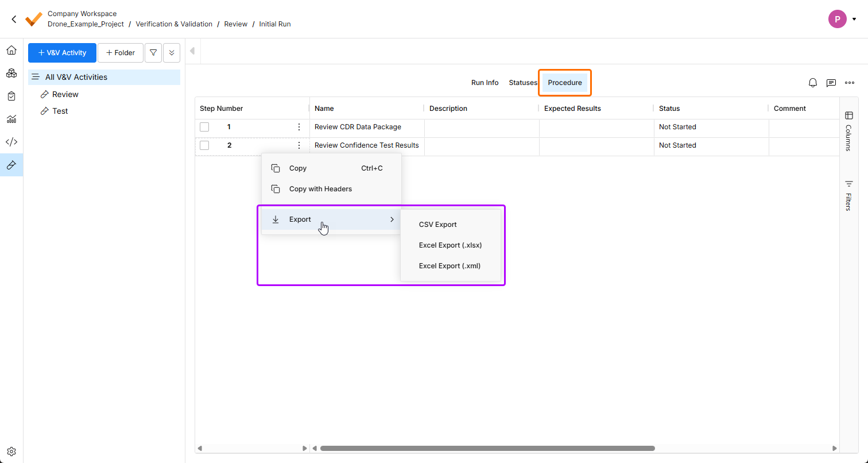868x463 pixels.
Task: Check the checkbox for step 1
Action: point(204,127)
